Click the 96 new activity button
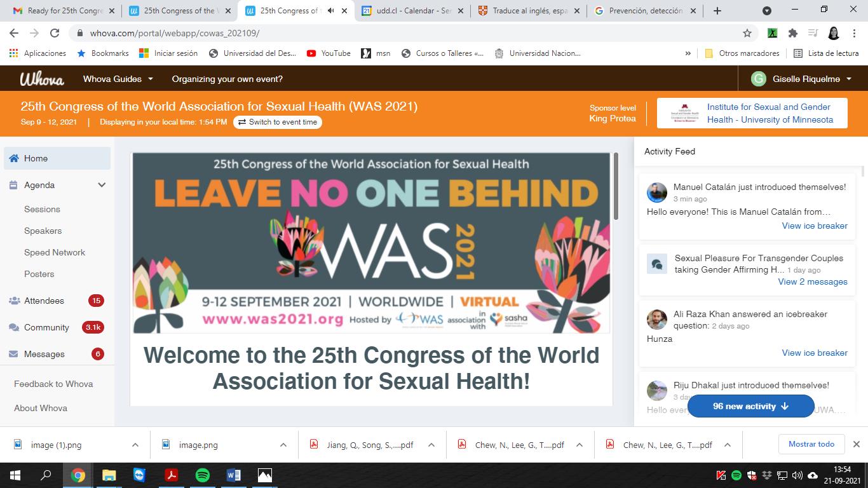The image size is (868, 488). click(750, 406)
